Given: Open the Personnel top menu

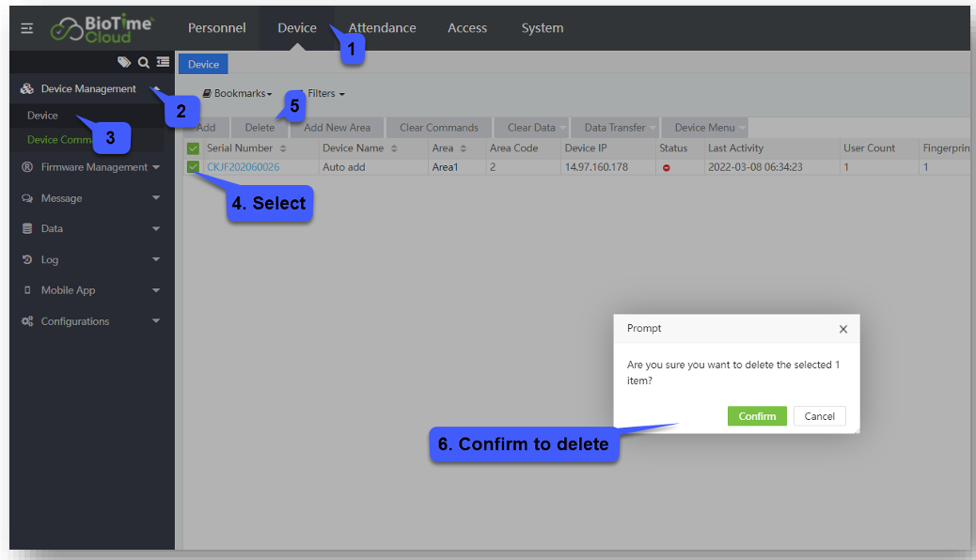Looking at the screenshot, I should click(217, 28).
